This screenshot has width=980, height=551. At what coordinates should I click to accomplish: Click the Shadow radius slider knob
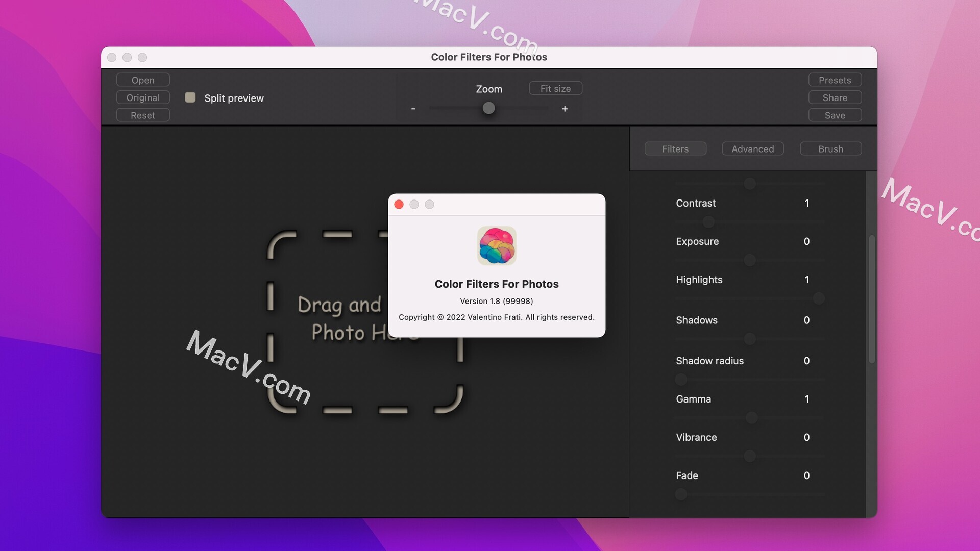click(681, 380)
